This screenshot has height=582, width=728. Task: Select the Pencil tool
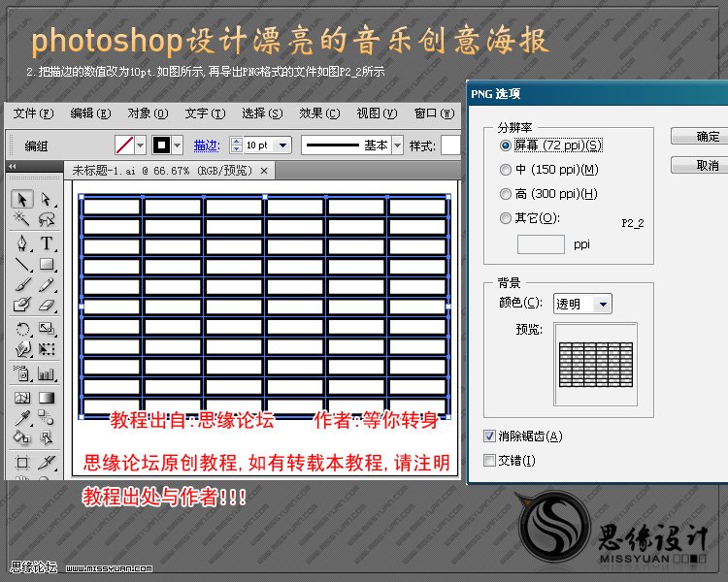click(x=47, y=284)
